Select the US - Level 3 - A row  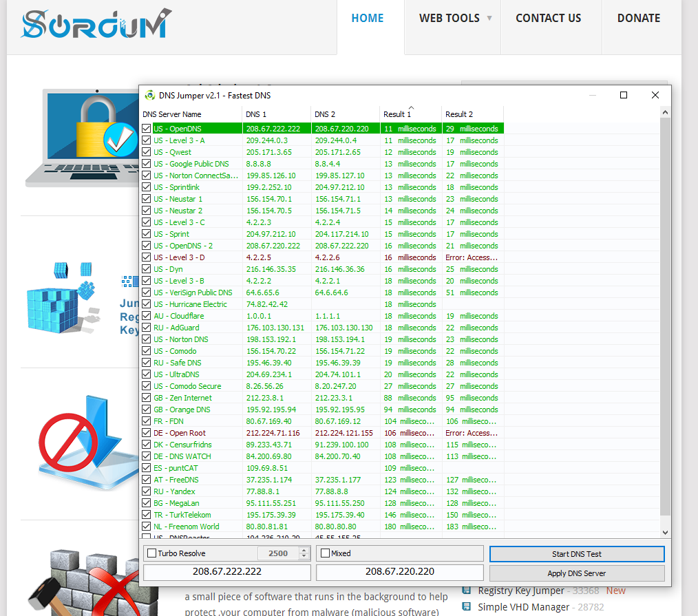click(x=323, y=140)
